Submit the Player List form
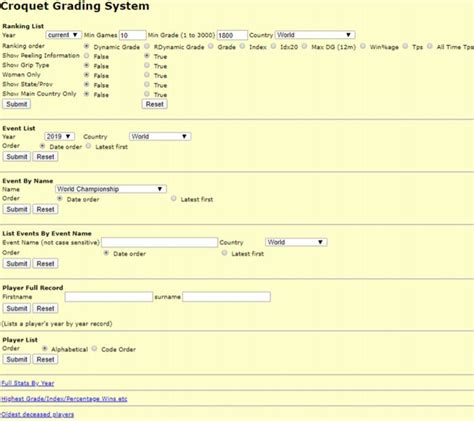This screenshot has height=421, width=474. point(16,359)
